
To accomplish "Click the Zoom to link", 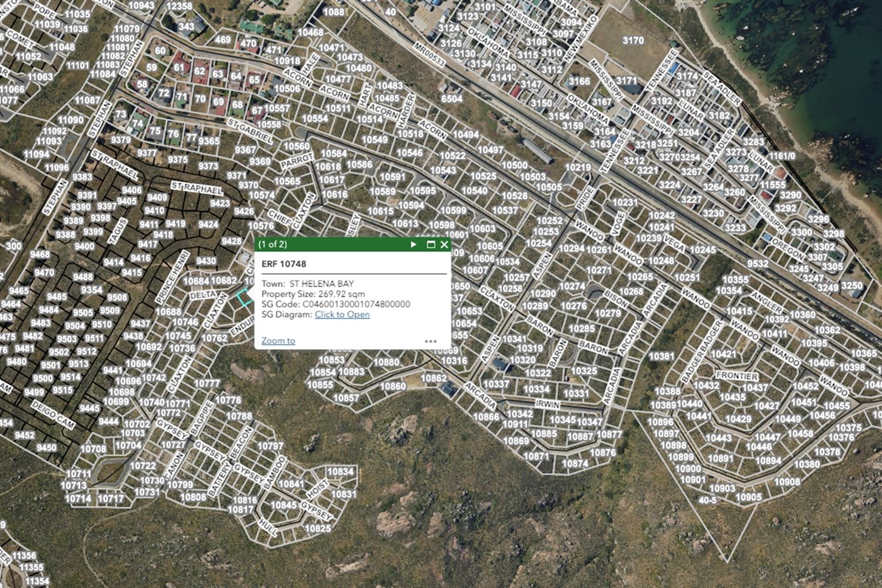I will click(278, 341).
